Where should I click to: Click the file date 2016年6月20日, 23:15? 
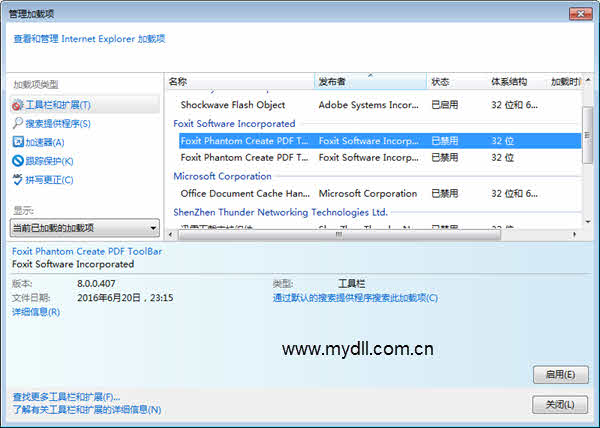pos(125,298)
